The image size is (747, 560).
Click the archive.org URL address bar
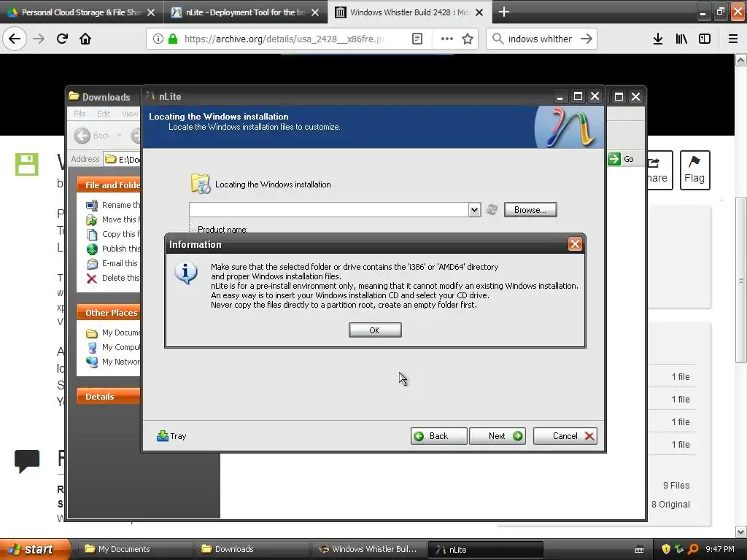click(285, 39)
